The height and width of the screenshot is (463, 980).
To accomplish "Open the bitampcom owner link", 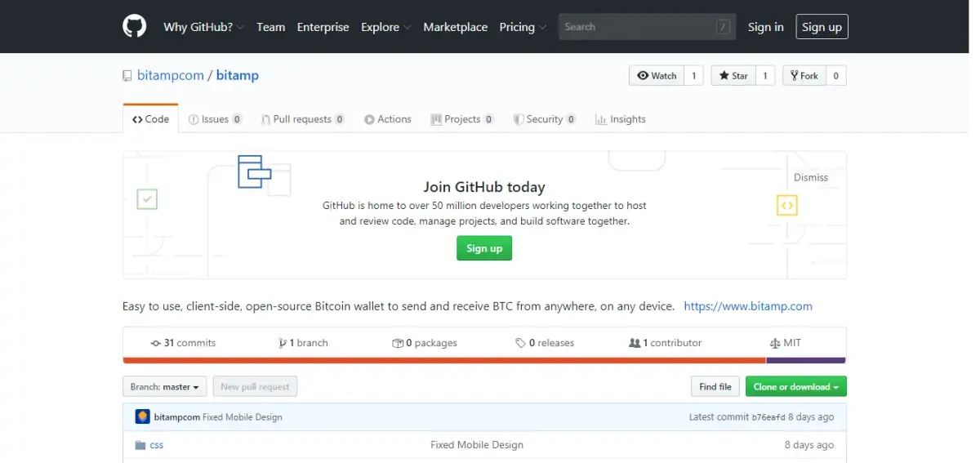I will [169, 75].
